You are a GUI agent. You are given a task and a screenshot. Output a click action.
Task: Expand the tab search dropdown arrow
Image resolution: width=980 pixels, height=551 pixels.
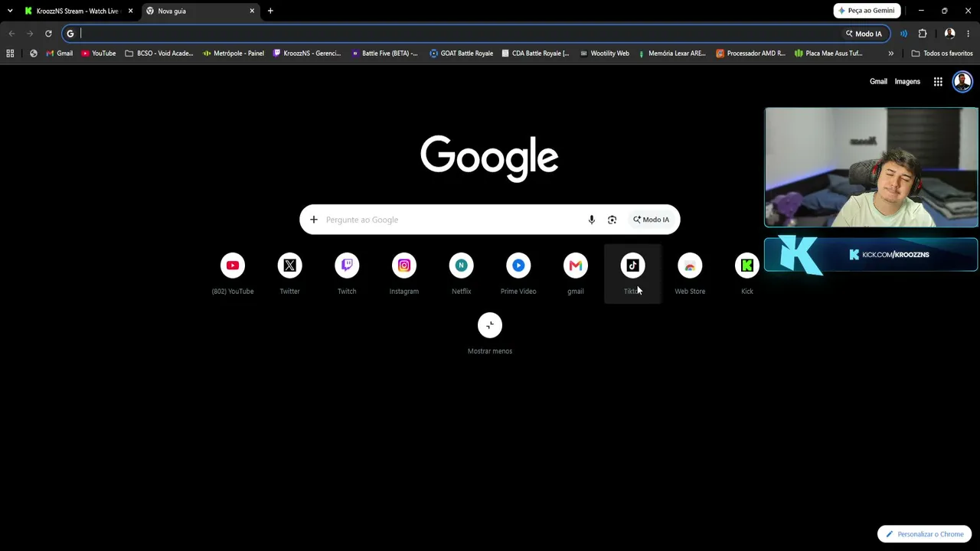(10, 11)
